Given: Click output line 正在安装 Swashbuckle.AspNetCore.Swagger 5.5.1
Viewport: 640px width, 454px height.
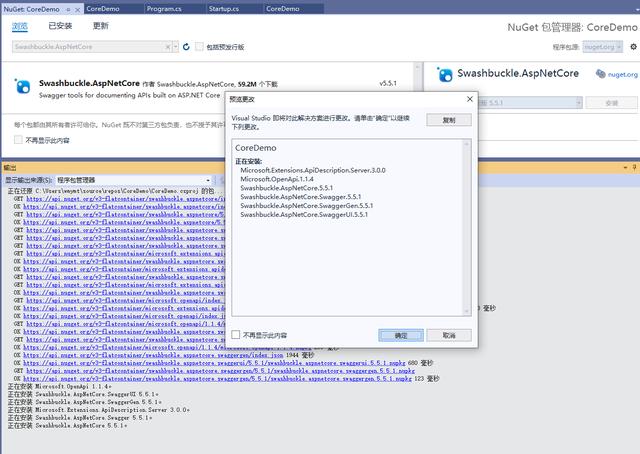Looking at the screenshot, I should (x=80, y=418).
